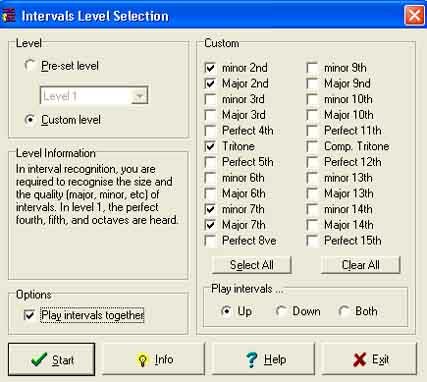Click the red X Exit icon
The image size is (427, 382).
pos(360,360)
